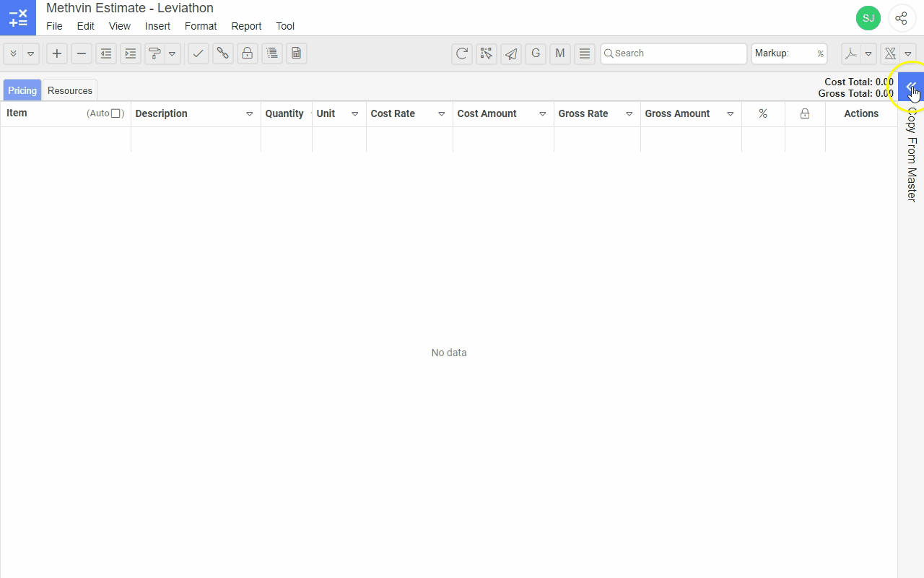Click the padlock icon in the toolbar
The image size is (924, 578).
click(x=247, y=53)
